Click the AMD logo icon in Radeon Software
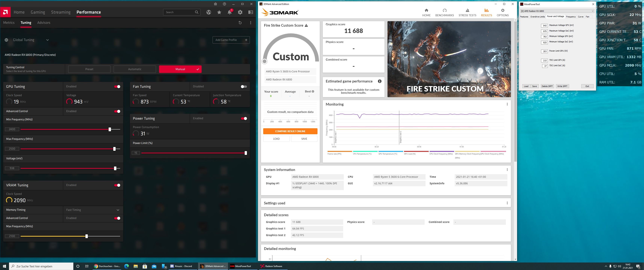The width and height of the screenshot is (644, 270). [x=5, y=12]
